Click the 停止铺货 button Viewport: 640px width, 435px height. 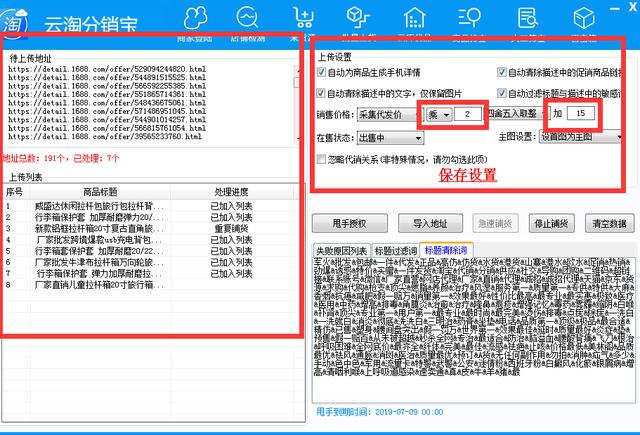tap(551, 223)
